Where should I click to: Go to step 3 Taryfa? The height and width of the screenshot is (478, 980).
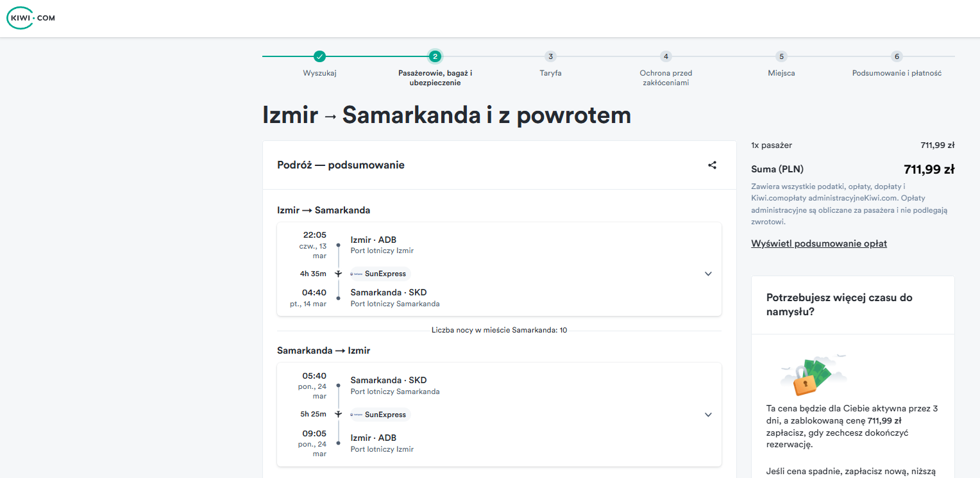point(550,56)
